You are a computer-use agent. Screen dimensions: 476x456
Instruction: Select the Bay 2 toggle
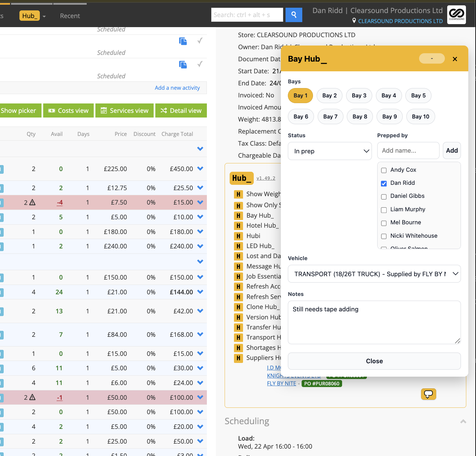(x=330, y=96)
